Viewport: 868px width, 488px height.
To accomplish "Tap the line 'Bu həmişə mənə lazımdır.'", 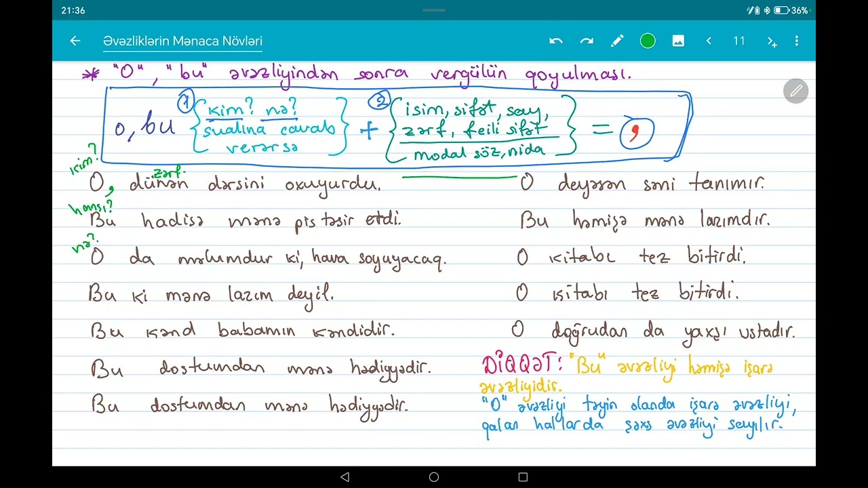I will (645, 220).
